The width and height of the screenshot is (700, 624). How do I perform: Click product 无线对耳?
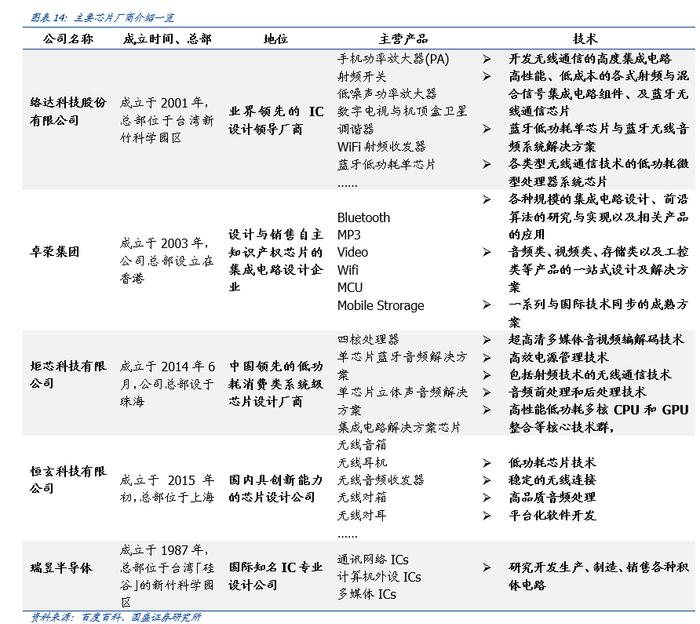pyautogui.click(x=362, y=516)
